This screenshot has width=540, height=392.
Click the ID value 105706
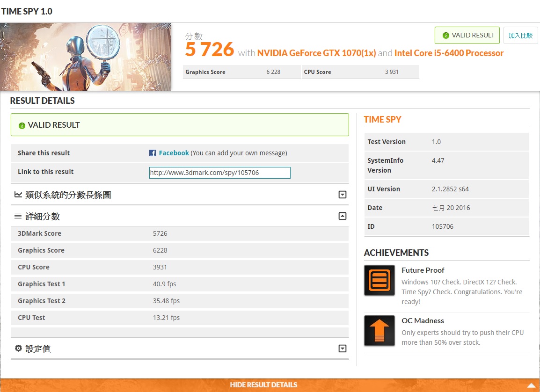tap(443, 226)
